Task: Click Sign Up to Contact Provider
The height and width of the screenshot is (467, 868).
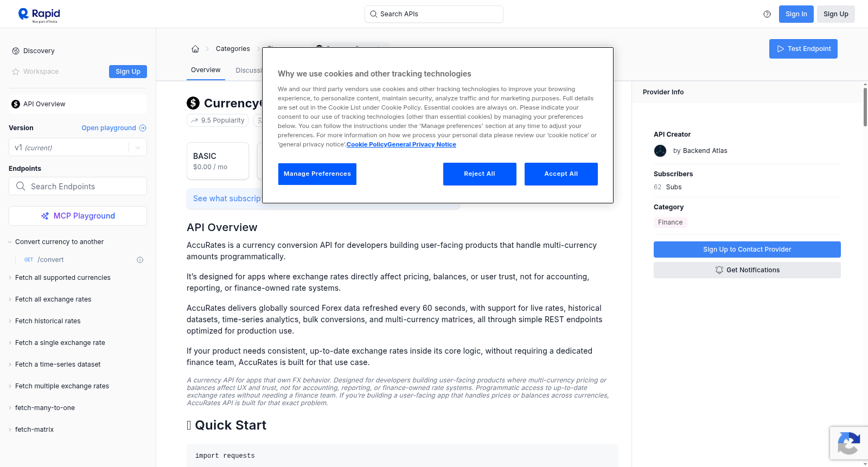Action: coord(747,250)
